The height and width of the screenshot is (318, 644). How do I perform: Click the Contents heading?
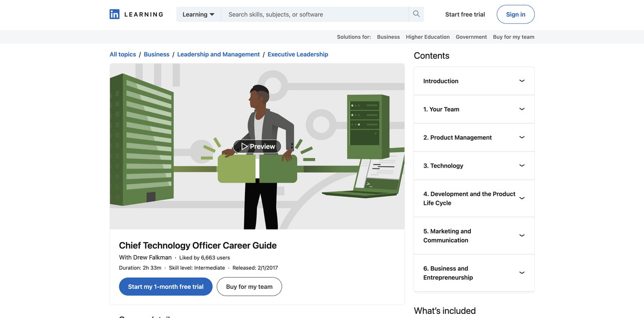pos(432,56)
